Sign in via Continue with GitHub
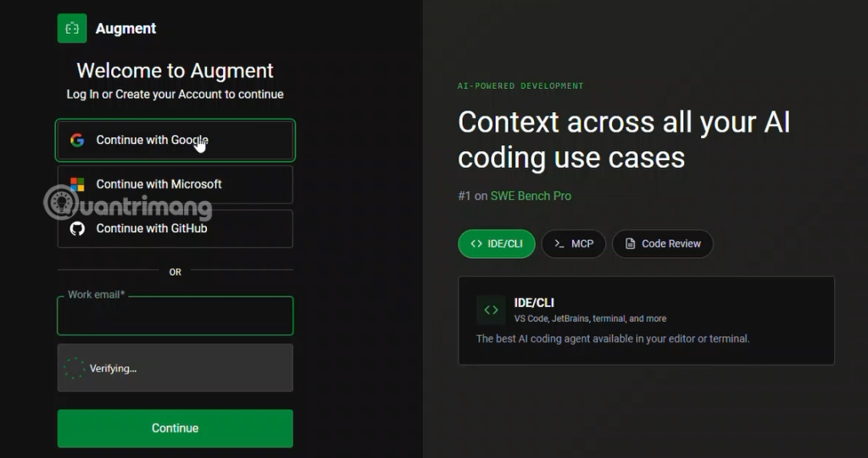This screenshot has width=868, height=458. tap(175, 228)
